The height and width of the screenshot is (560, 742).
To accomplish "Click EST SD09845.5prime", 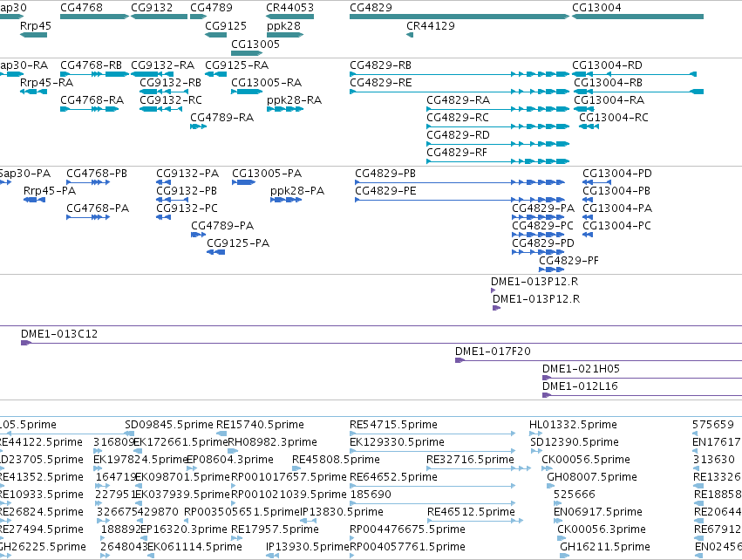I will [x=169, y=425].
